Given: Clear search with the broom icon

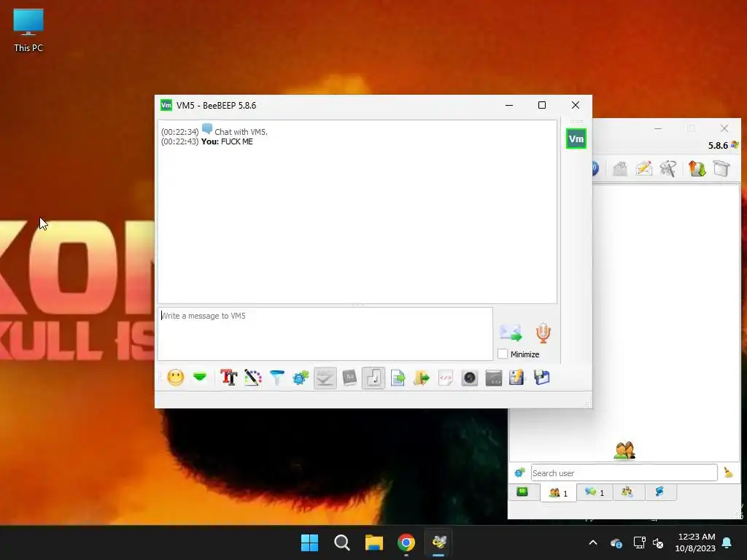Looking at the screenshot, I should pyautogui.click(x=728, y=472).
